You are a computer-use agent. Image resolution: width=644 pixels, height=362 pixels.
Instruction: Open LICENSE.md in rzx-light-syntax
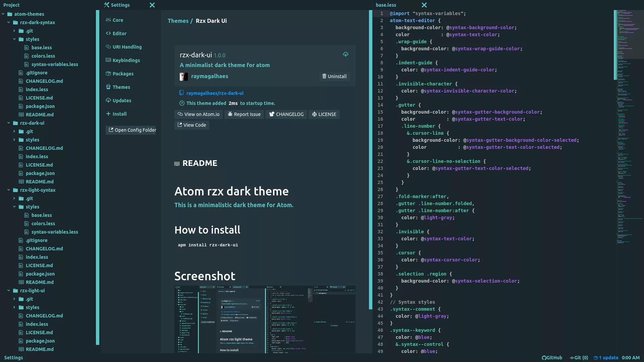click(39, 265)
